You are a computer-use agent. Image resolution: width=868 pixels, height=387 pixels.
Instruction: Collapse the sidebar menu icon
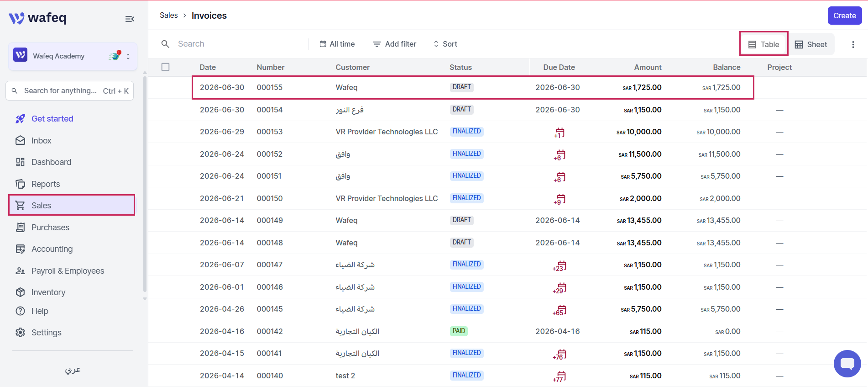pyautogui.click(x=130, y=19)
